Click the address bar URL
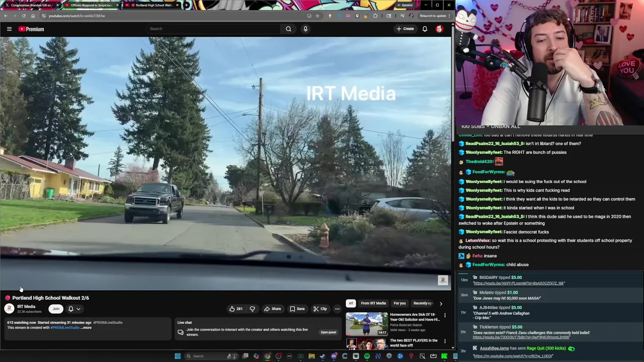Screen dimensions: 644x362 [76, 16]
